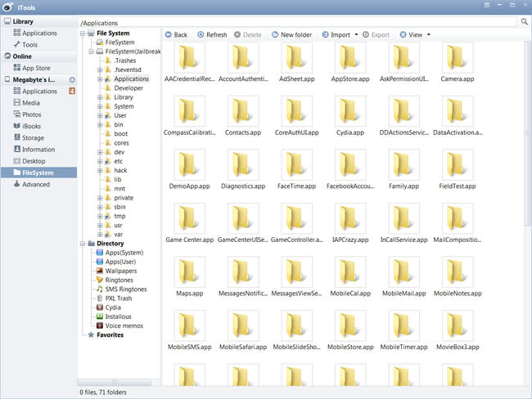The height and width of the screenshot is (399, 532).
Task: Open the Import dropdown arrow
Action: (x=356, y=34)
